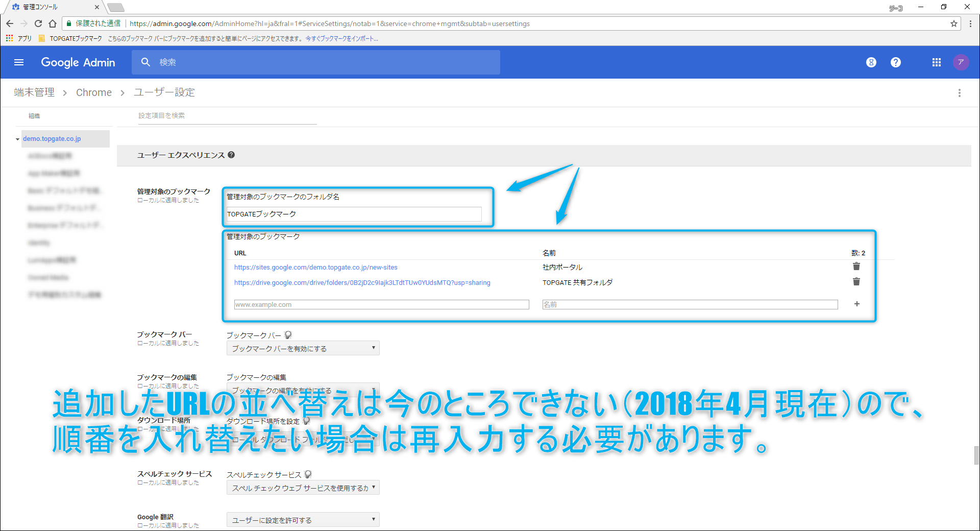
Task: Click the 社内ポータル name cell
Action: tap(562, 267)
